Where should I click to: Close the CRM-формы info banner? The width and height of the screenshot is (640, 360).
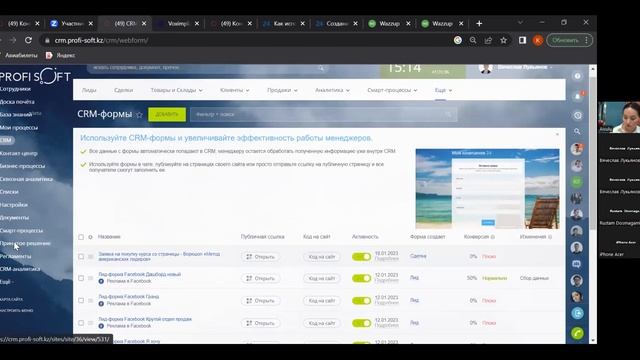point(557,134)
